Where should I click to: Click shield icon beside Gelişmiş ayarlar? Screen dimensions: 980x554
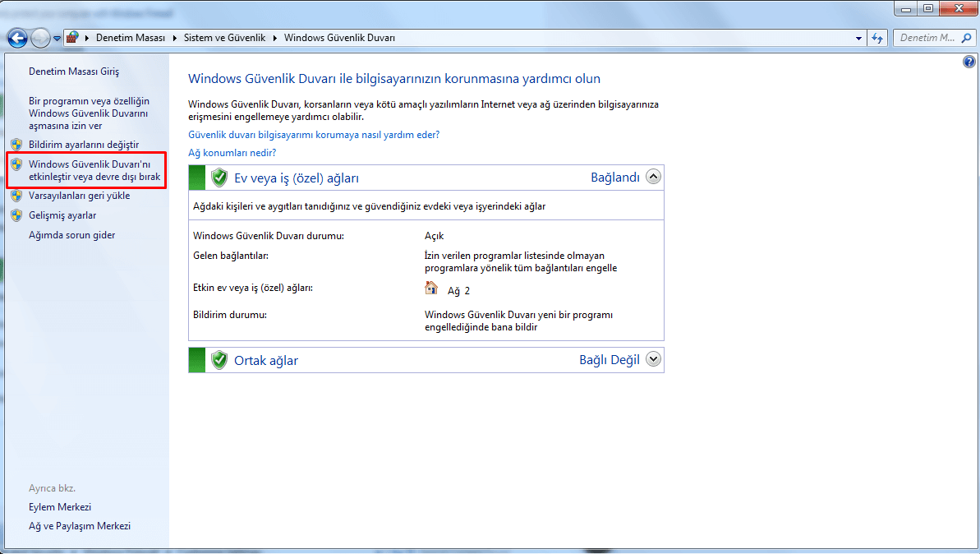pos(16,215)
